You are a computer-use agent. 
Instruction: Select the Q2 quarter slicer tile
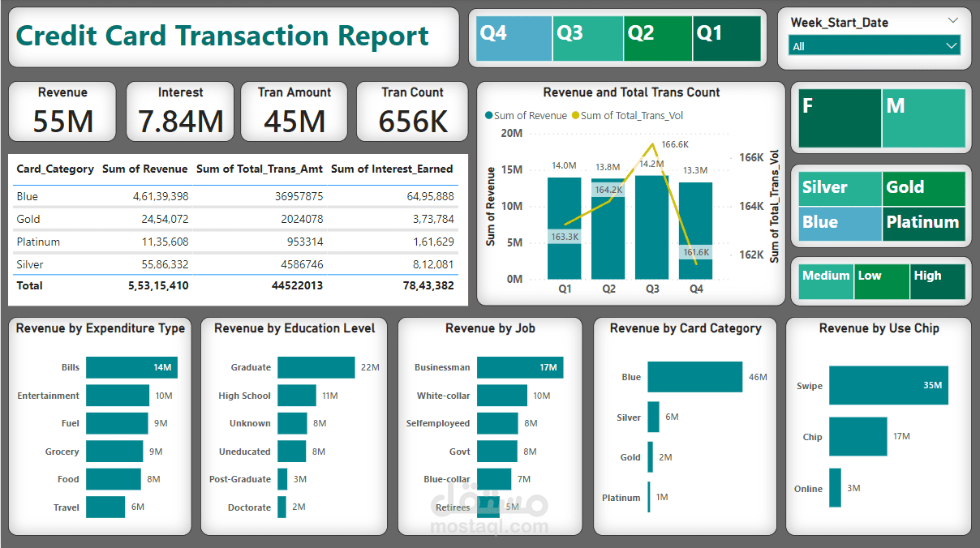tap(658, 39)
